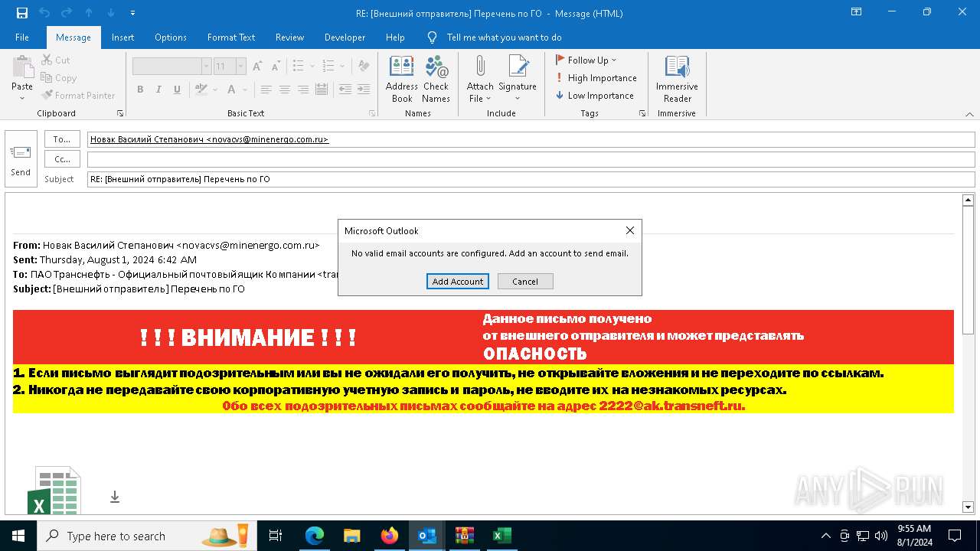Switch to the Format Text tab
The height and width of the screenshot is (551, 980).
pos(231,37)
